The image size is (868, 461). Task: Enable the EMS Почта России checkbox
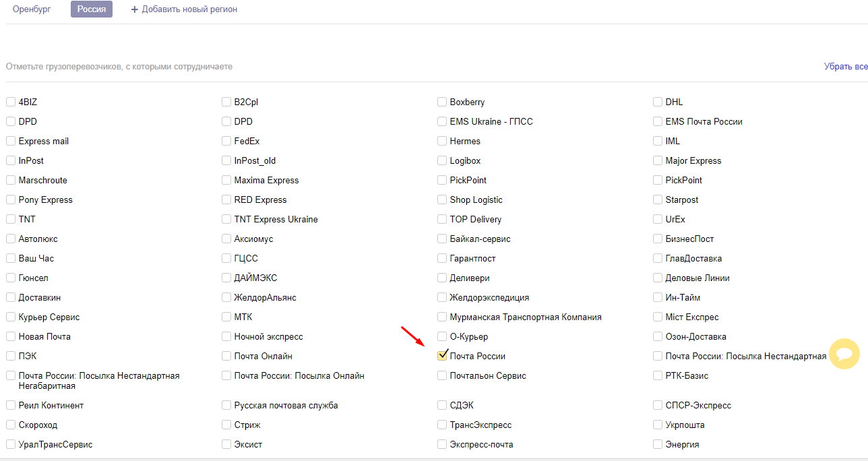pyautogui.click(x=658, y=121)
